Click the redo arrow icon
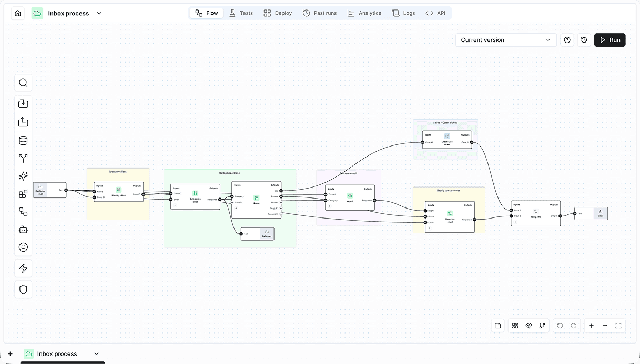640x364 pixels. pos(574,326)
